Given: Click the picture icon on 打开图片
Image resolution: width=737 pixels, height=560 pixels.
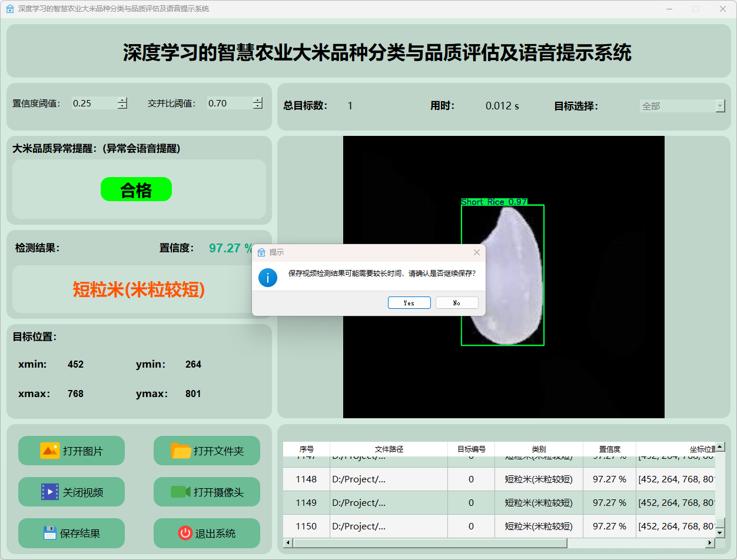Looking at the screenshot, I should pyautogui.click(x=49, y=451).
